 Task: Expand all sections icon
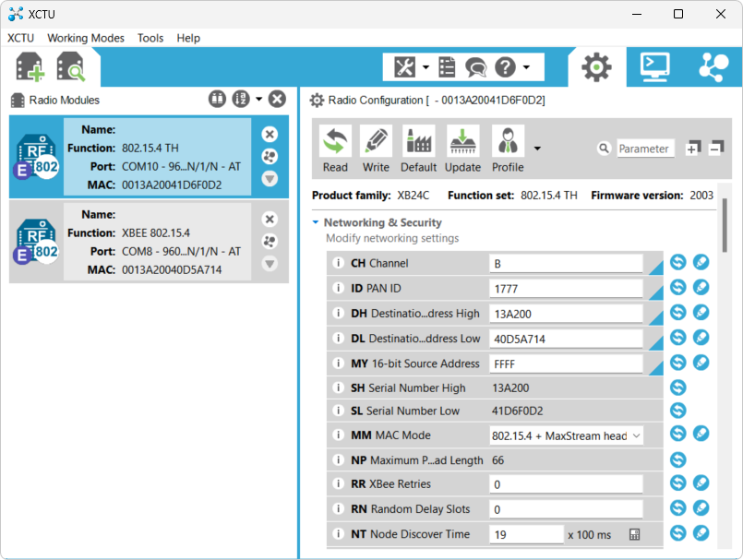pyautogui.click(x=693, y=149)
